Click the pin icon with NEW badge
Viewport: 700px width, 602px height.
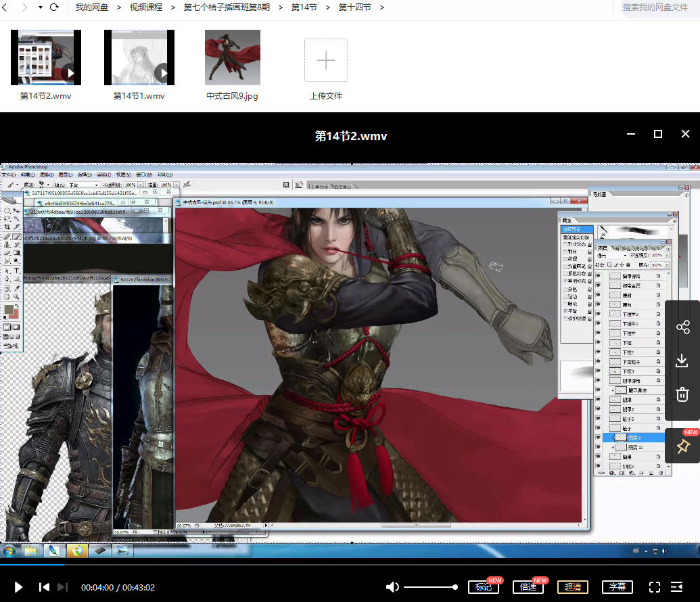click(x=682, y=446)
